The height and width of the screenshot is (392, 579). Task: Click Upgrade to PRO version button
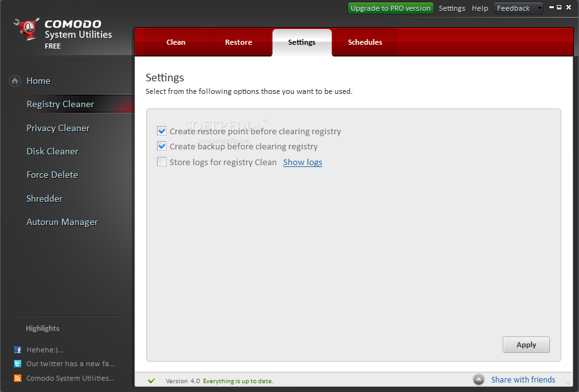click(x=390, y=8)
